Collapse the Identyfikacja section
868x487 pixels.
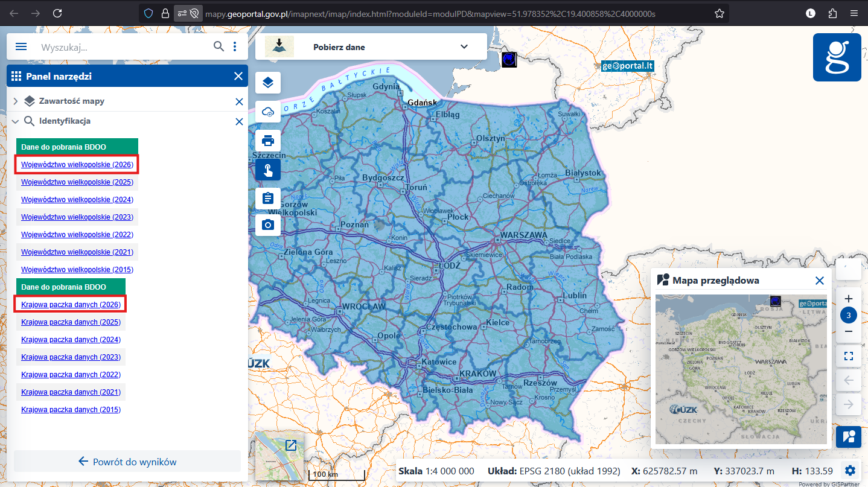point(15,121)
